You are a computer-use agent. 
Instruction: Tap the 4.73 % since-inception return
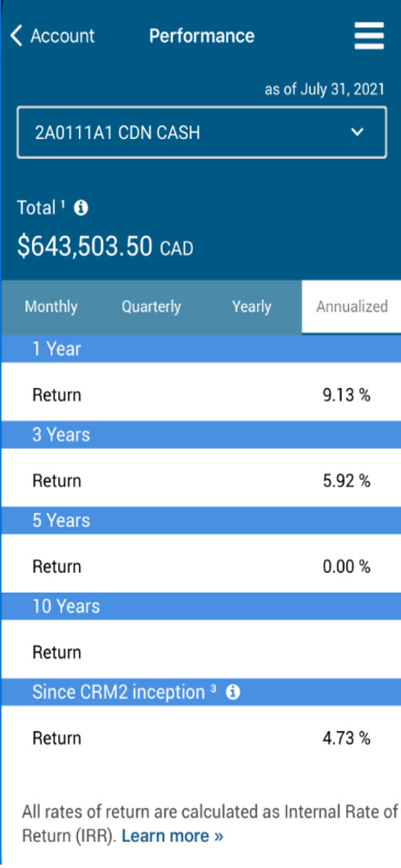tap(346, 739)
